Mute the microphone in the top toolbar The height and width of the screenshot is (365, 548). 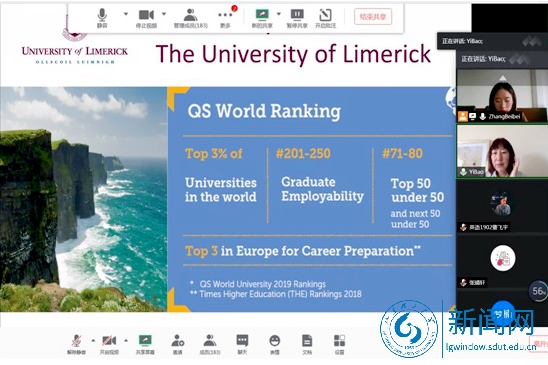(x=102, y=18)
